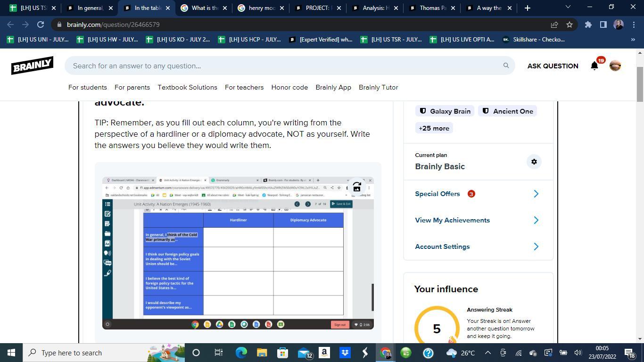The height and width of the screenshot is (362, 644).
Task: Expand the +25 more badges
Action: pos(434,128)
